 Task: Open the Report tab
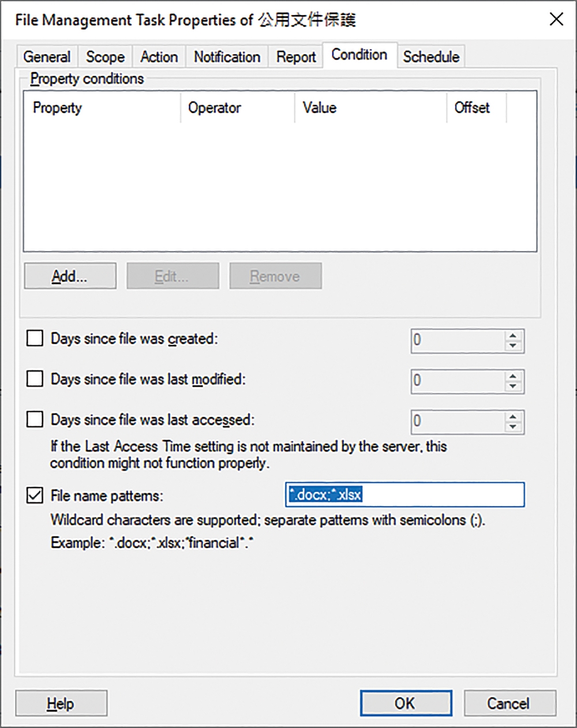coord(296,57)
